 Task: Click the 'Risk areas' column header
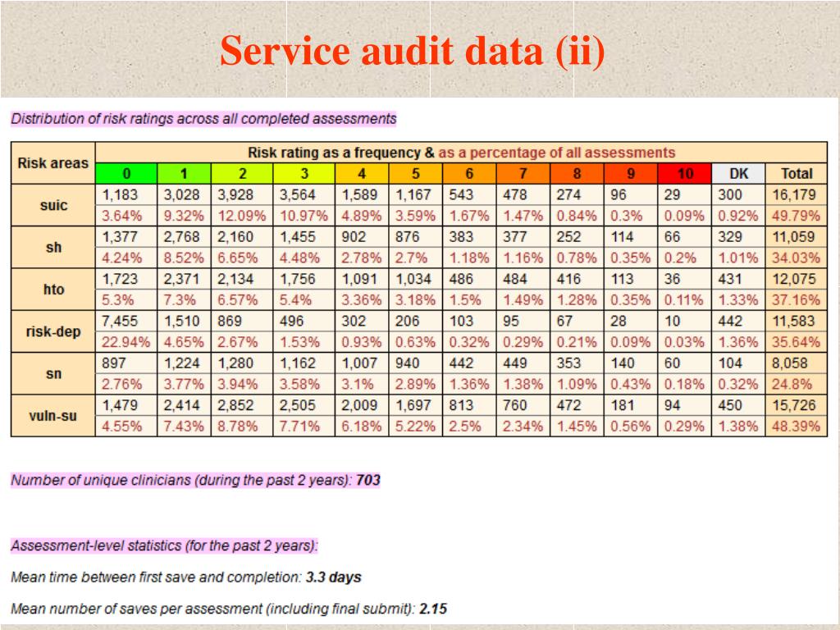tap(53, 163)
